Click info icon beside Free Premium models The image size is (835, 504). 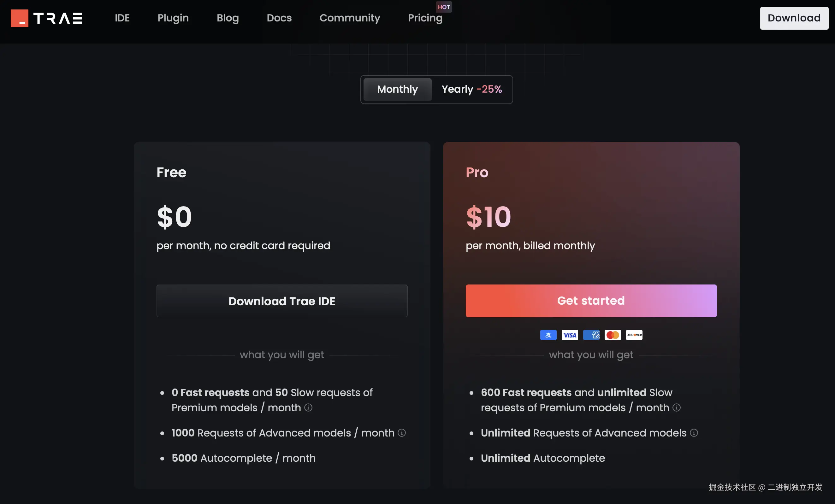point(308,407)
